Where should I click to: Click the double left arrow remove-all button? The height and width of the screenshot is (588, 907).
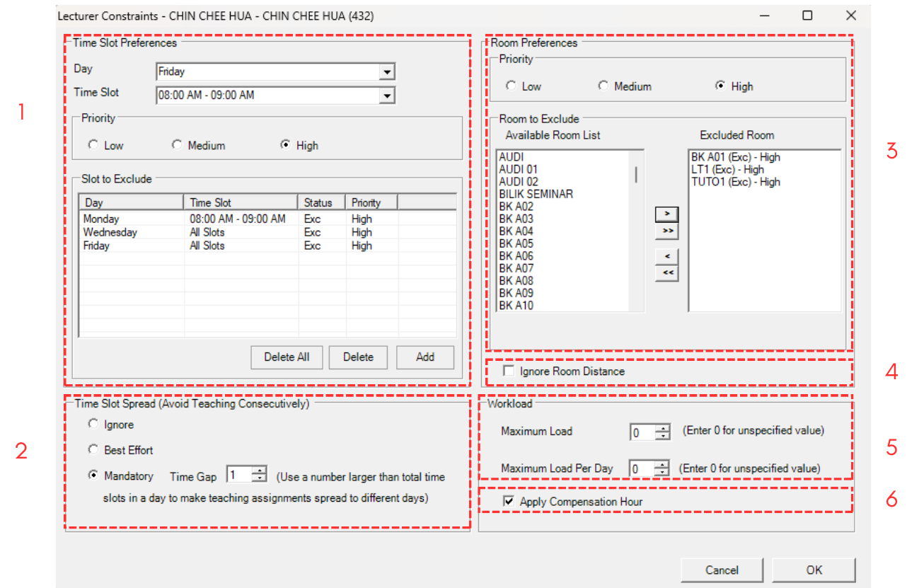pyautogui.click(x=666, y=273)
